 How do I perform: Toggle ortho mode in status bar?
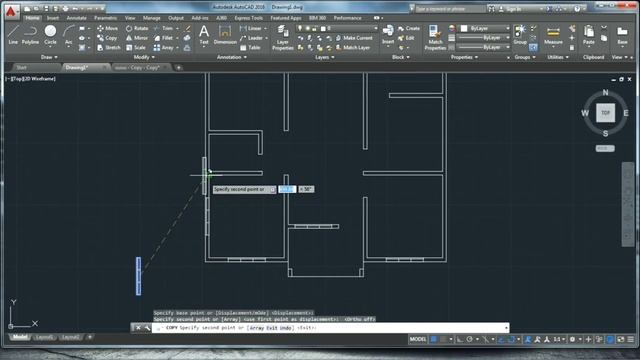click(x=460, y=339)
